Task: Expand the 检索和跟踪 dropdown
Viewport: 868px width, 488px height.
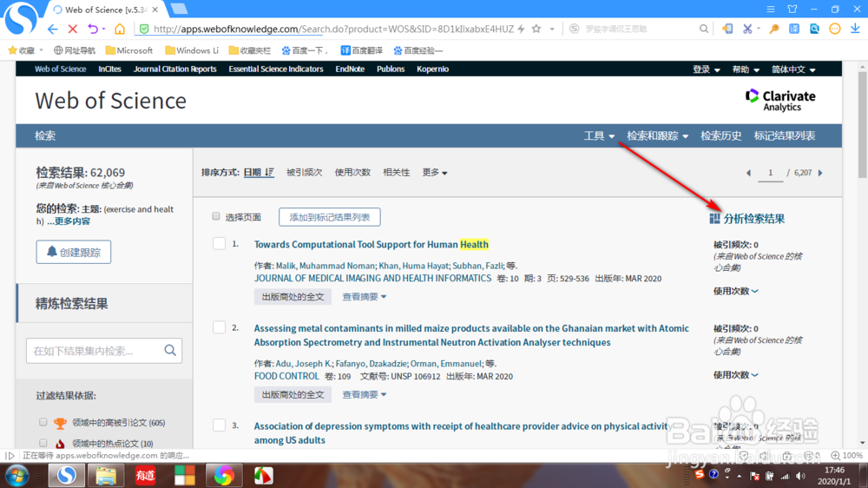Action: pyautogui.click(x=658, y=135)
